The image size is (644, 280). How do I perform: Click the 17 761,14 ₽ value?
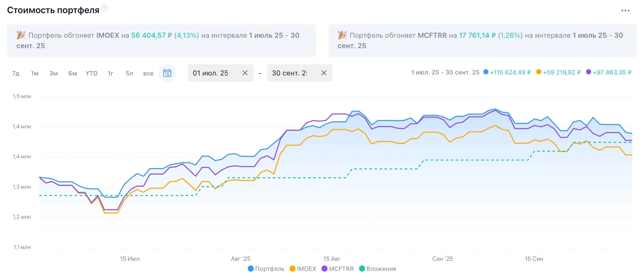tap(477, 35)
